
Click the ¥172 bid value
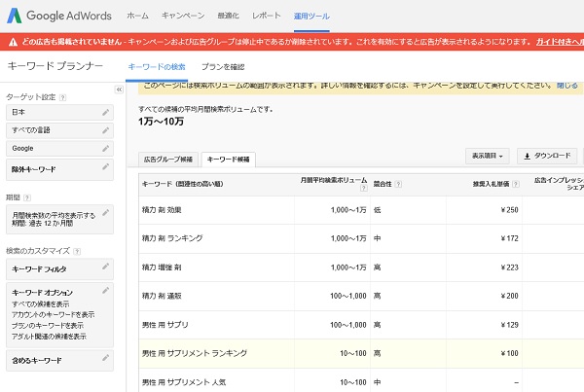[509, 238]
